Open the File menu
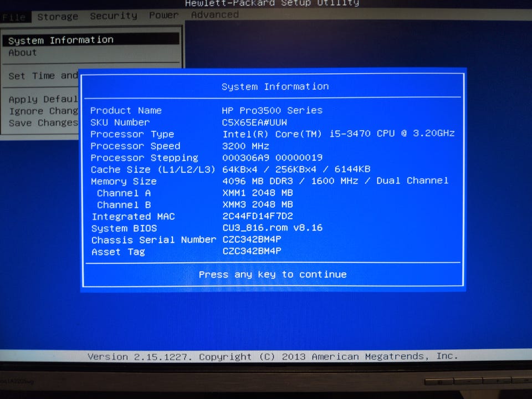 [x=14, y=17]
